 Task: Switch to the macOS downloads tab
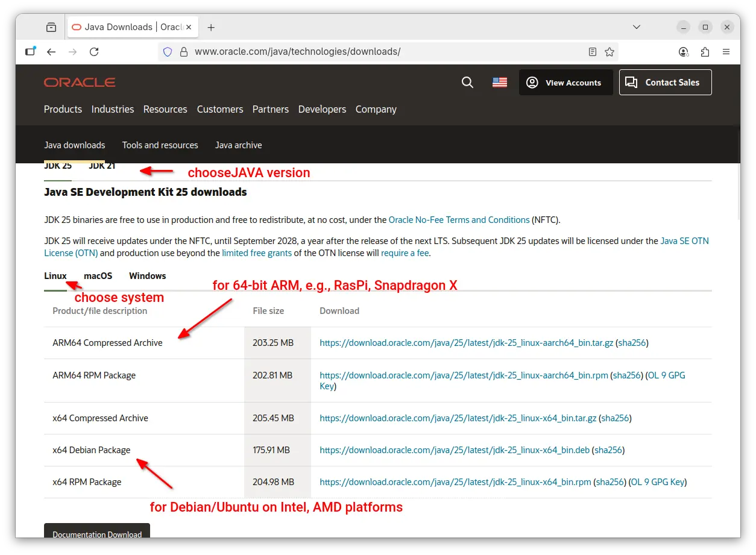(98, 276)
